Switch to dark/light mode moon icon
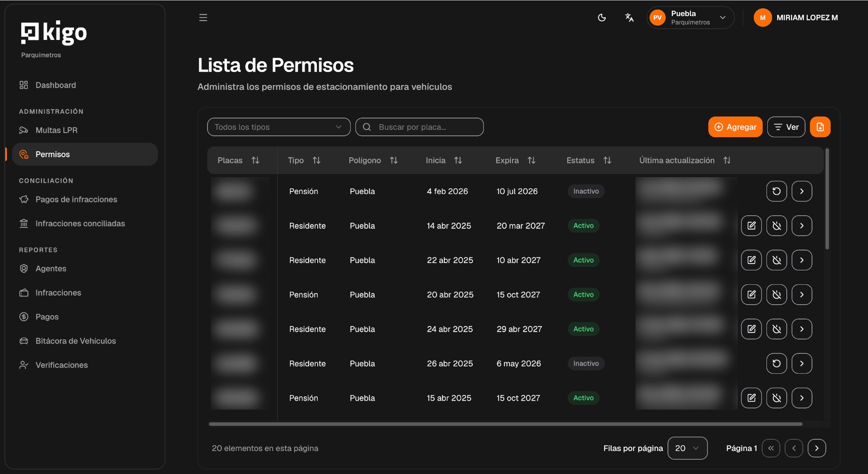The height and width of the screenshot is (474, 868). pos(602,18)
